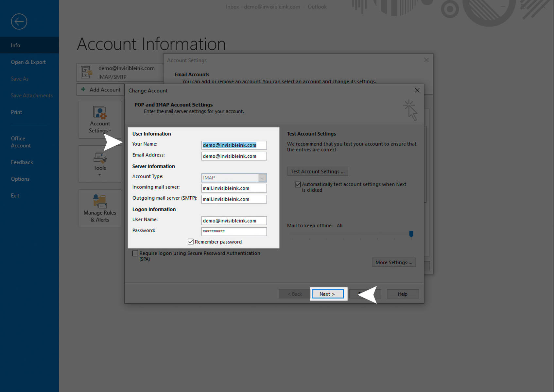Click the Outgoing mail server (SMTP) field
Image resolution: width=554 pixels, height=392 pixels.
234,199
